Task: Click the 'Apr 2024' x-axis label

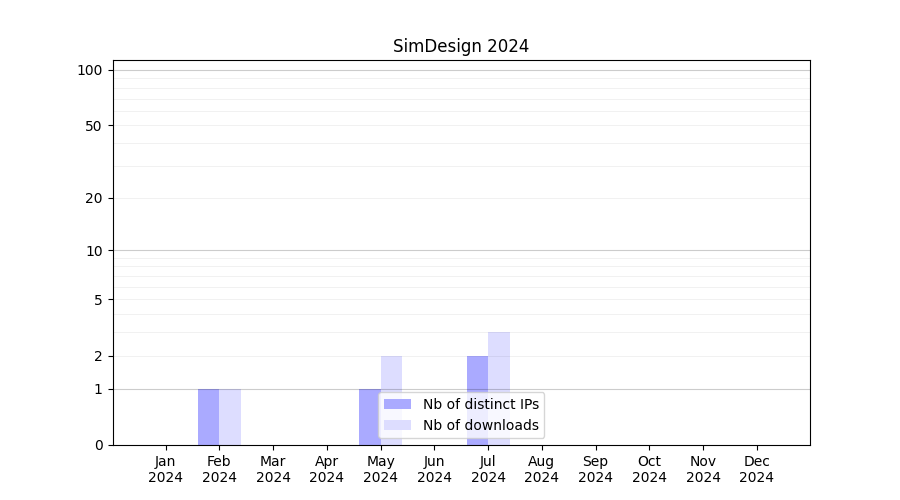Action: pos(327,469)
